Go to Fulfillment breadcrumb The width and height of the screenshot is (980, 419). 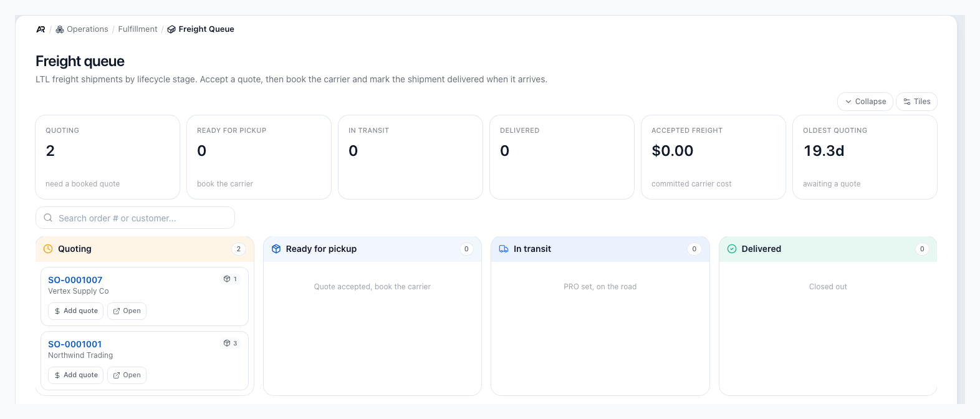point(138,29)
